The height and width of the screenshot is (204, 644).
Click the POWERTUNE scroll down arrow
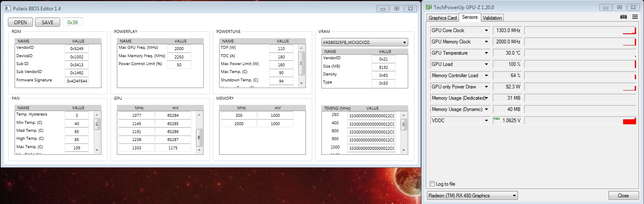tap(302, 83)
